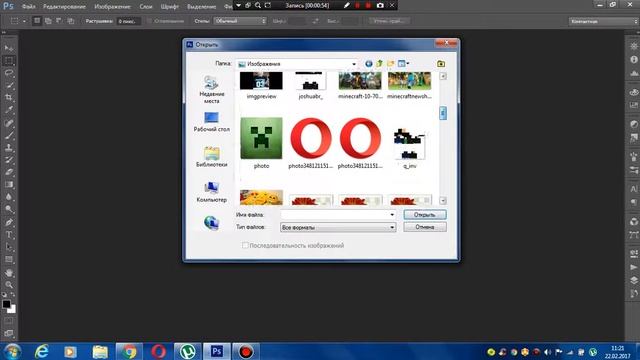
Task: Go up one folder level
Action: tap(380, 64)
